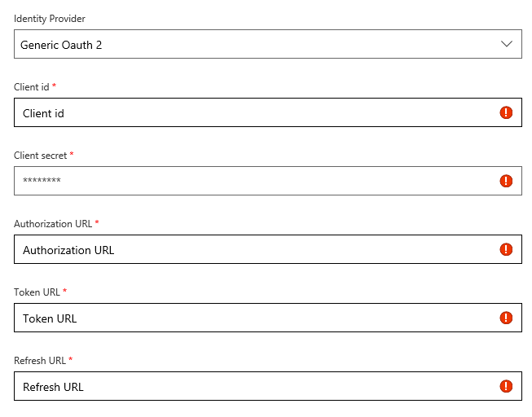
Task: Click the Authorization URL field label
Action: tap(53, 223)
